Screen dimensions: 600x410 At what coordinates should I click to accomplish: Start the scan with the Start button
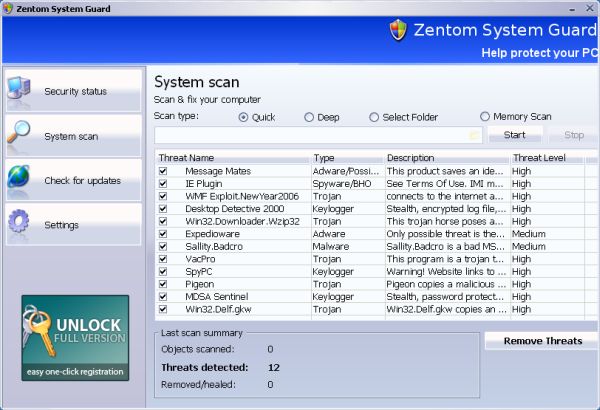point(515,135)
